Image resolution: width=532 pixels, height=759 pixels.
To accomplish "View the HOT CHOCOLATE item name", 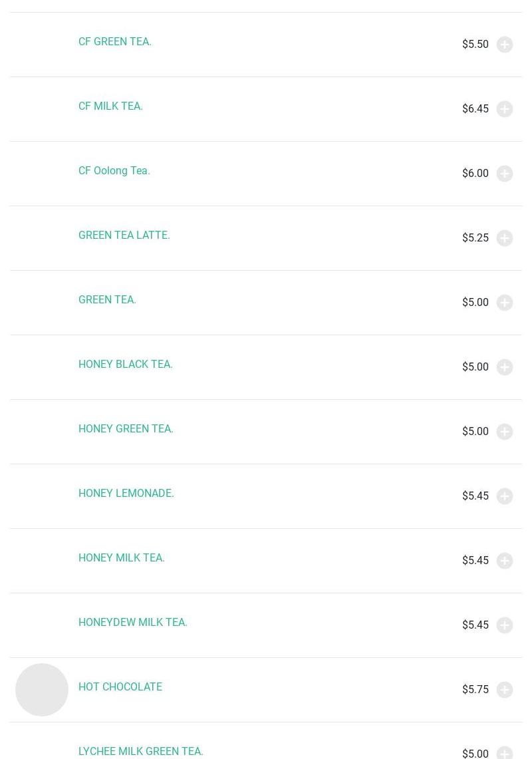I will (120, 687).
